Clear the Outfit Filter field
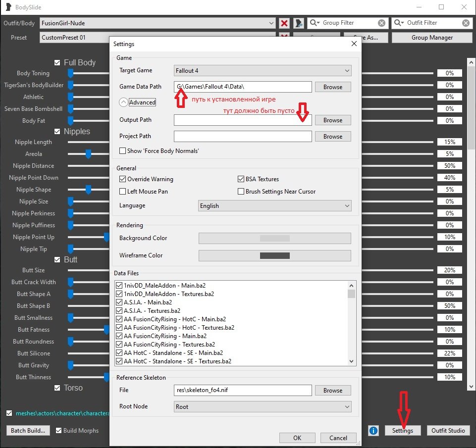 [x=466, y=23]
